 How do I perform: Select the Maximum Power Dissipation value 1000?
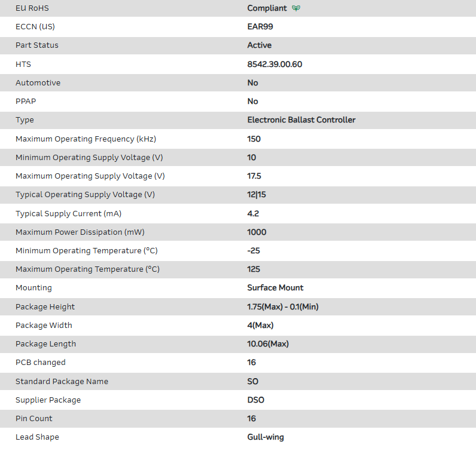[x=257, y=232]
